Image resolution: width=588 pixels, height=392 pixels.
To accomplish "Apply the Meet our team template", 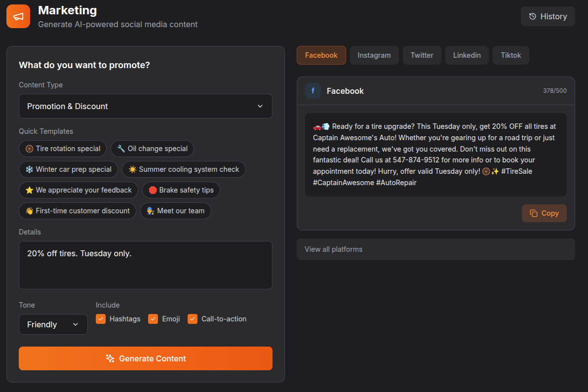I will click(175, 211).
